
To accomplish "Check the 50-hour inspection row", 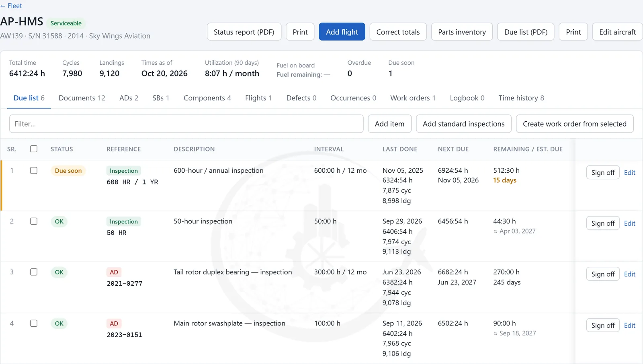I will (34, 221).
